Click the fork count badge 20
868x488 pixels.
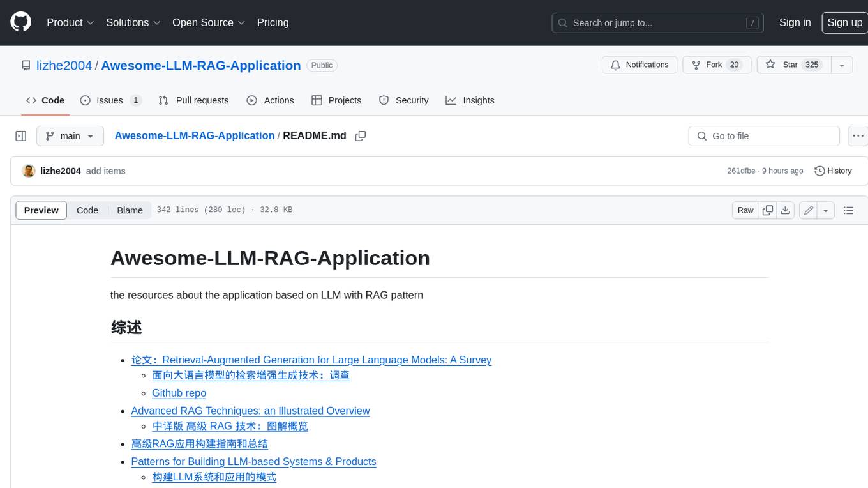(x=734, y=65)
